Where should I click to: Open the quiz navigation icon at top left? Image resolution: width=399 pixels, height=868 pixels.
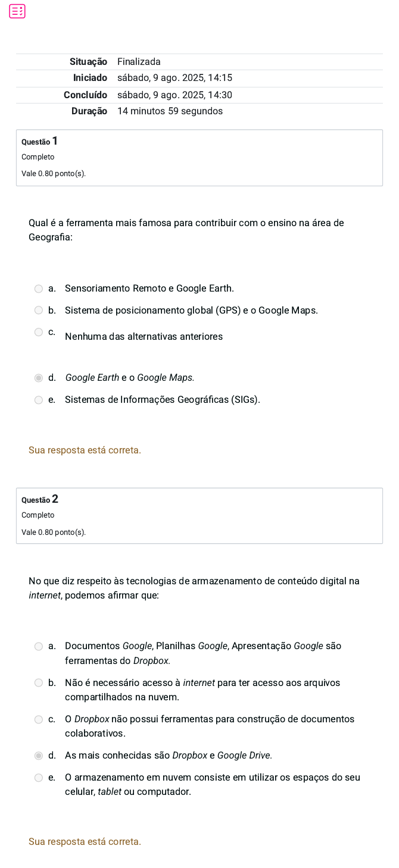coord(17,11)
